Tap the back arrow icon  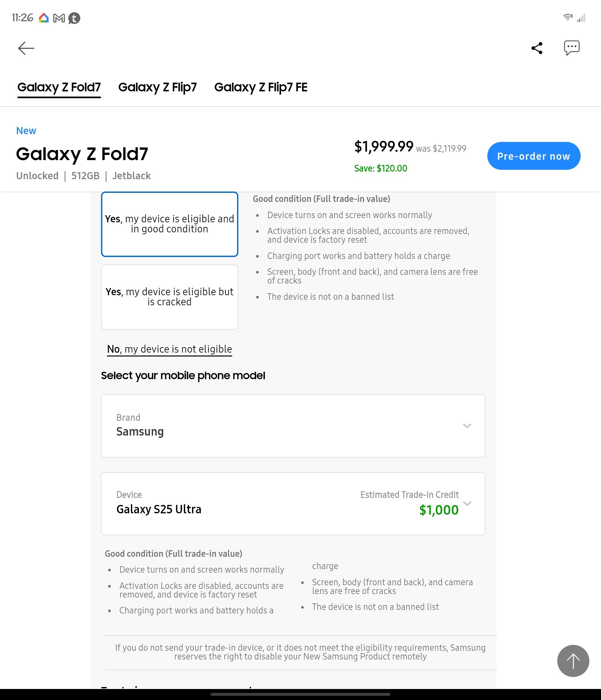(x=26, y=48)
